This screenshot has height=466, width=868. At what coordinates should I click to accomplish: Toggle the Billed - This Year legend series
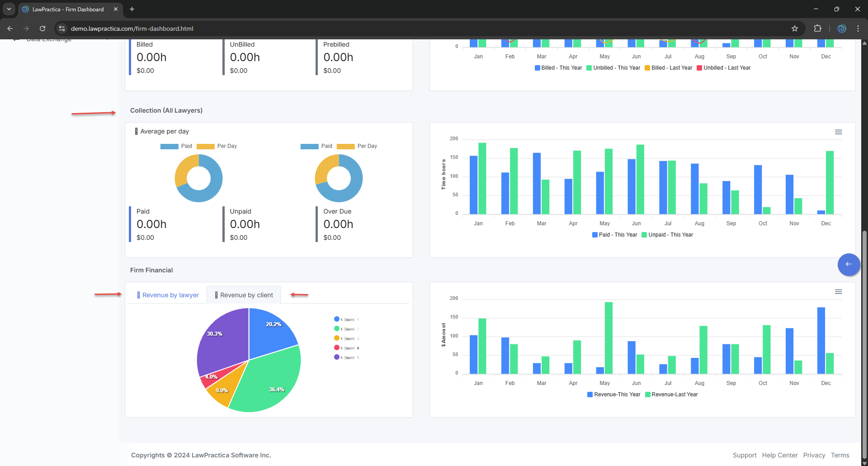(x=558, y=68)
